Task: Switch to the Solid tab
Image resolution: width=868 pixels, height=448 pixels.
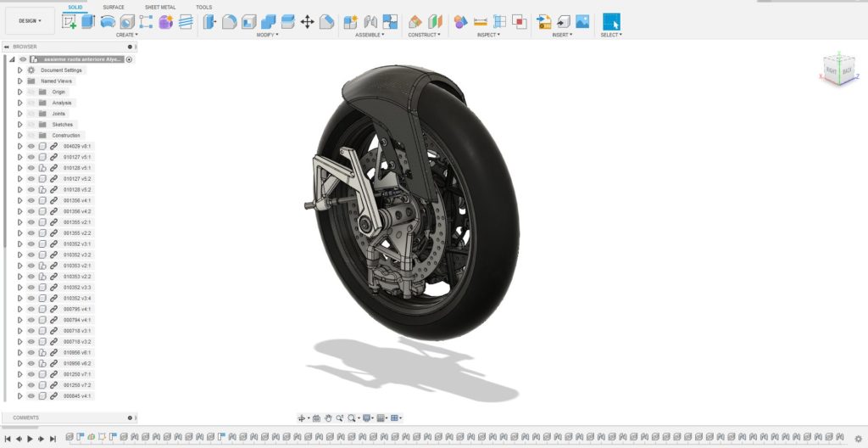Action: point(75,7)
